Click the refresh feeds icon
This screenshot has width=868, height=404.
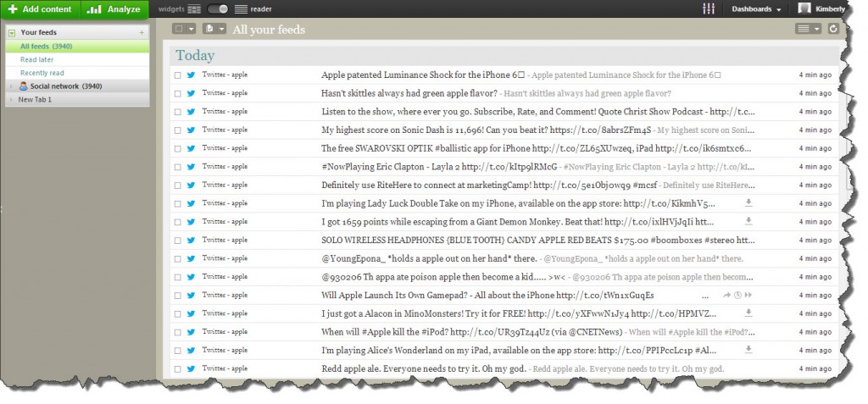833,29
